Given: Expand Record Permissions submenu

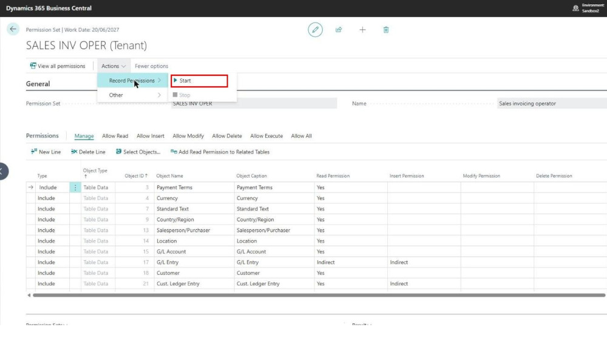Looking at the screenshot, I should click(133, 81).
